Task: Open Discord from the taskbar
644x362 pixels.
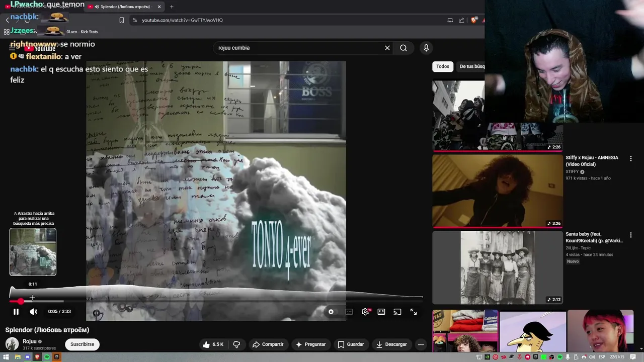Action: coord(27,357)
